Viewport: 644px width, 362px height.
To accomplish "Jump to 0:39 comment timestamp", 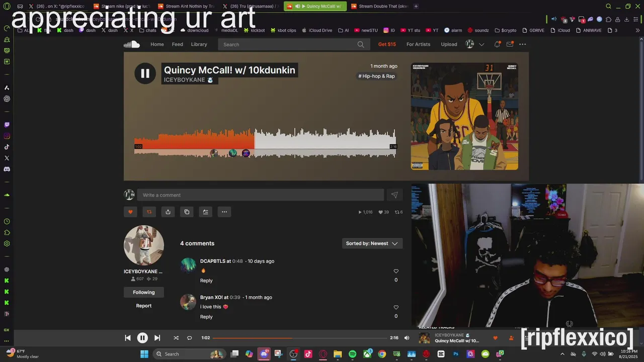I will [x=235, y=297].
